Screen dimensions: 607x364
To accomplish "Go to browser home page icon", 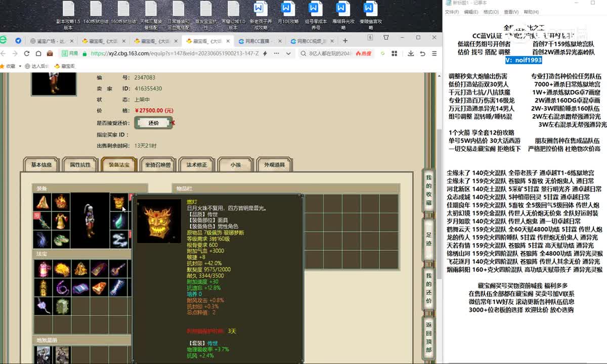I will (x=38, y=53).
